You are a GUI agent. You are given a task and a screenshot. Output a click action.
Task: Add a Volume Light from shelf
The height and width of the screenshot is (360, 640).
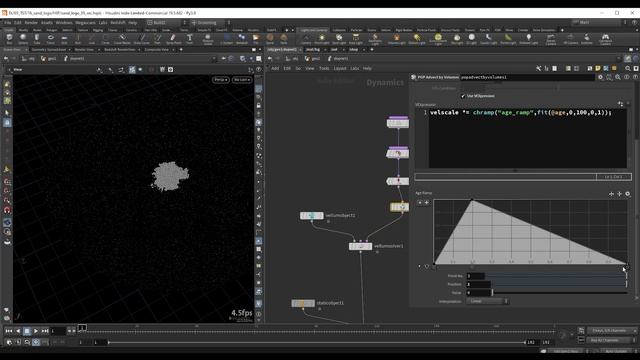[396, 39]
